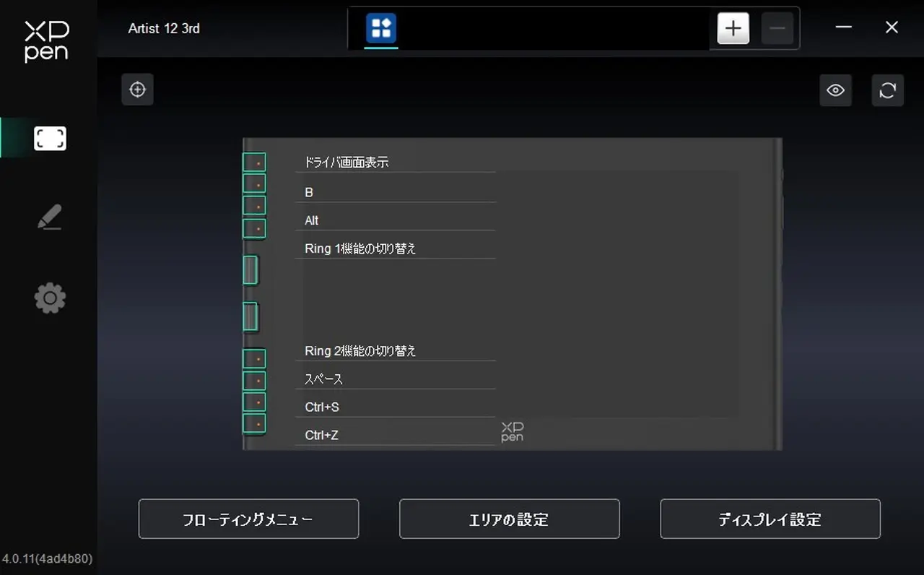Open the pen settings panel from sidebar
This screenshot has height=575, width=924.
click(48, 217)
